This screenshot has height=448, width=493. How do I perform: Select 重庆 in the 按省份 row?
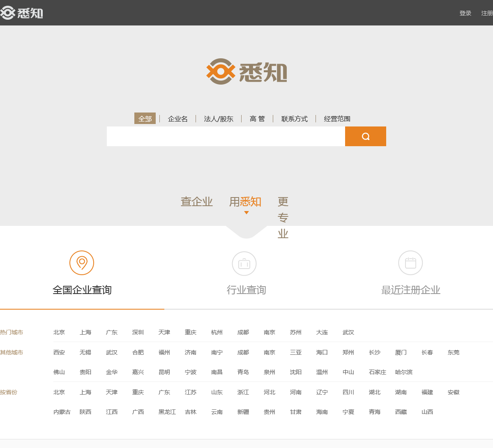pyautogui.click(x=138, y=392)
